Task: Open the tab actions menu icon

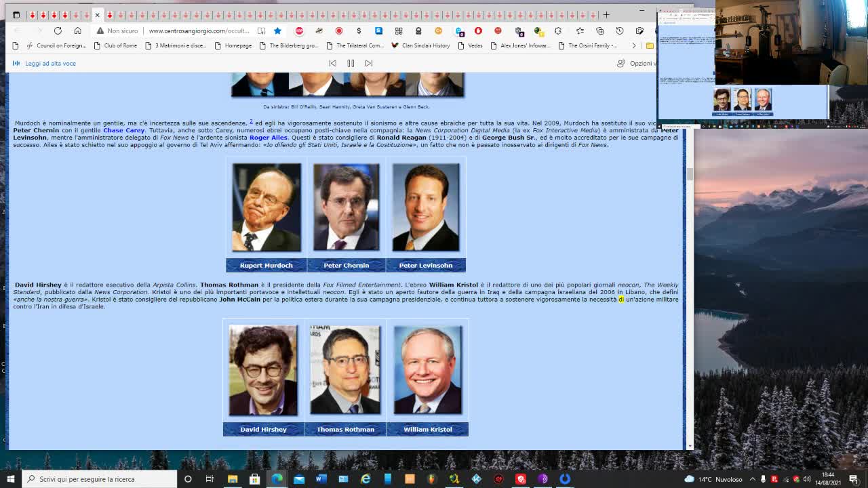Action: pyautogui.click(x=16, y=14)
